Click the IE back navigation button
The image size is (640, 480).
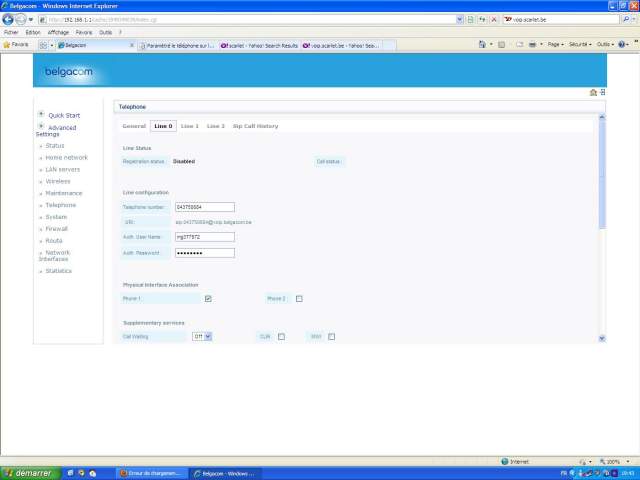(8, 19)
